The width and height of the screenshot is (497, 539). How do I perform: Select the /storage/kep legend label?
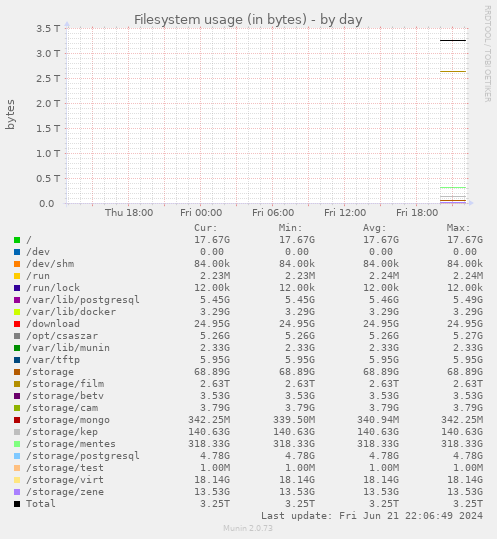click(62, 432)
